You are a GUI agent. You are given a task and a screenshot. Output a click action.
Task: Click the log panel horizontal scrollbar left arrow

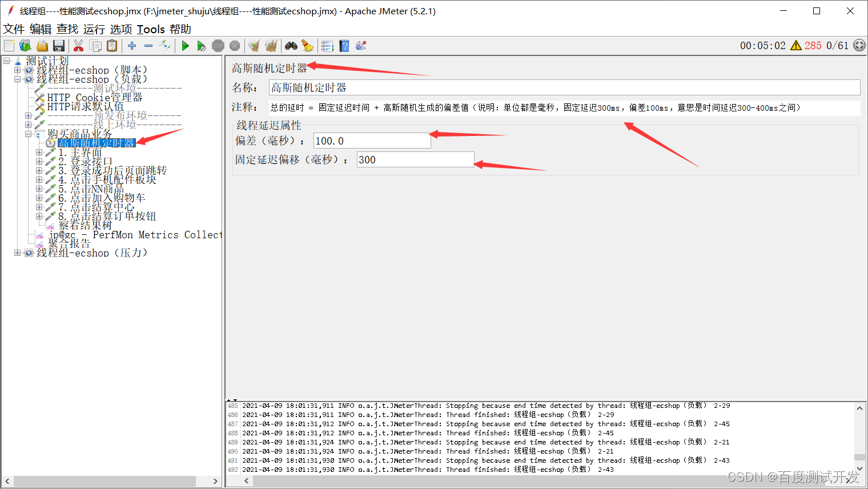tap(247, 481)
